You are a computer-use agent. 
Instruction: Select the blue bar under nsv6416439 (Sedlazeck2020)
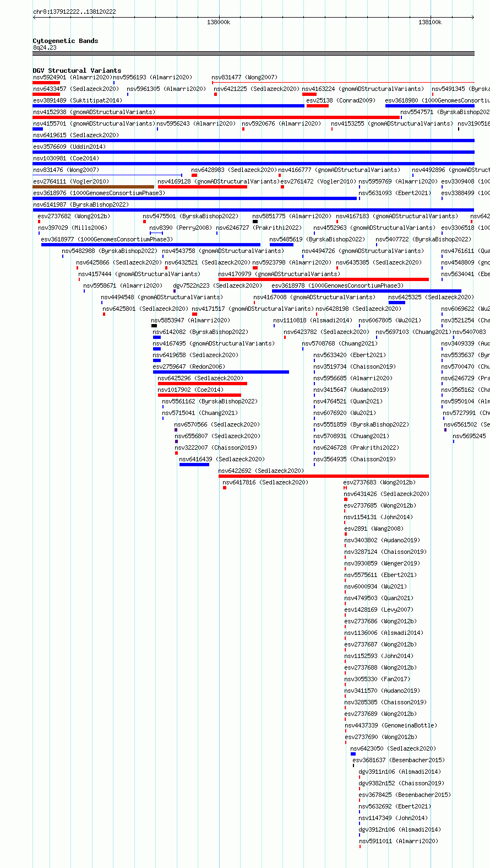tap(194, 465)
